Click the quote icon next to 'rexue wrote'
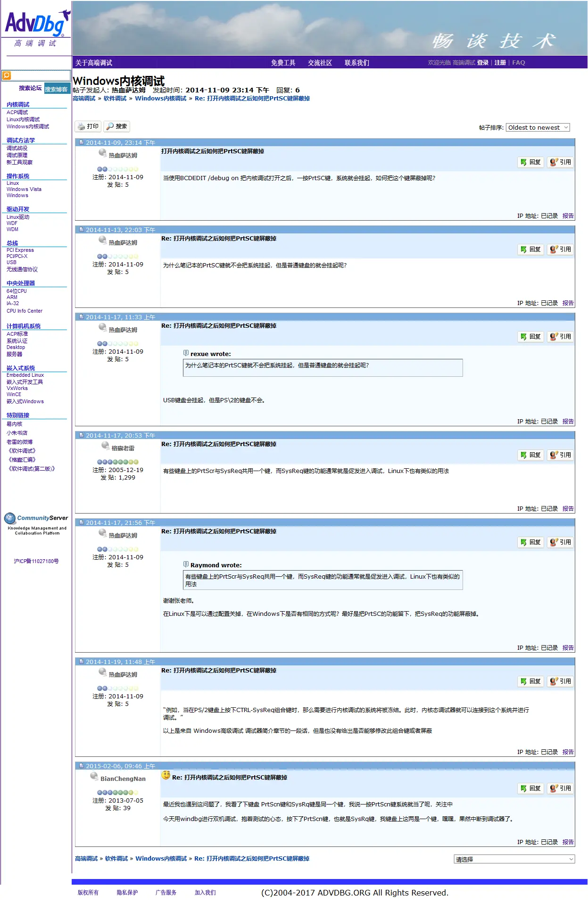The image size is (588, 904). pos(186,353)
